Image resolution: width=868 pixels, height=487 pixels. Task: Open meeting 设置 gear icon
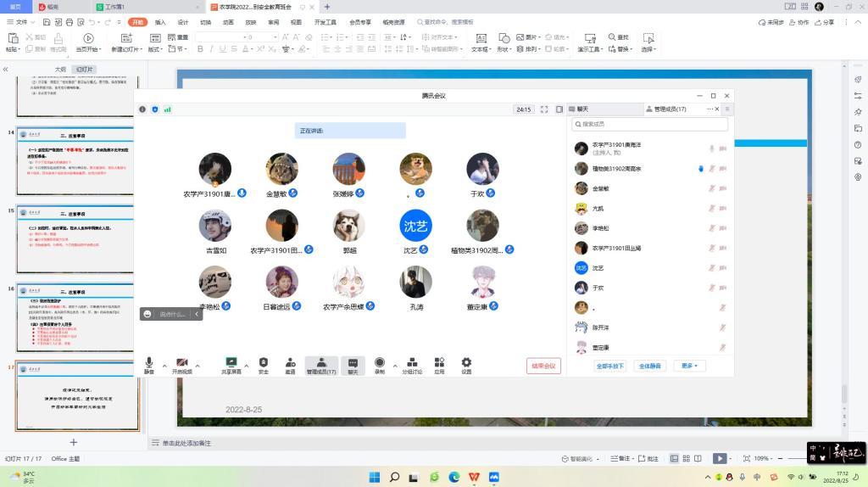466,362
